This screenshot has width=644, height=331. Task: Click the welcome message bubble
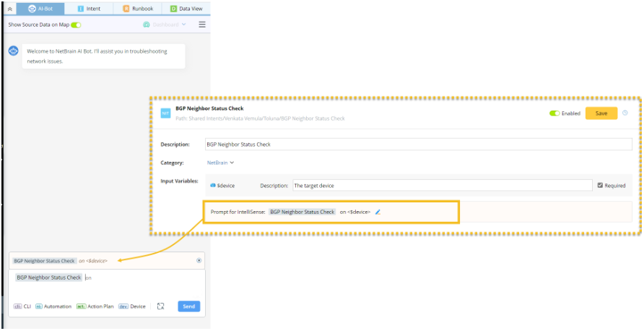click(x=103, y=56)
